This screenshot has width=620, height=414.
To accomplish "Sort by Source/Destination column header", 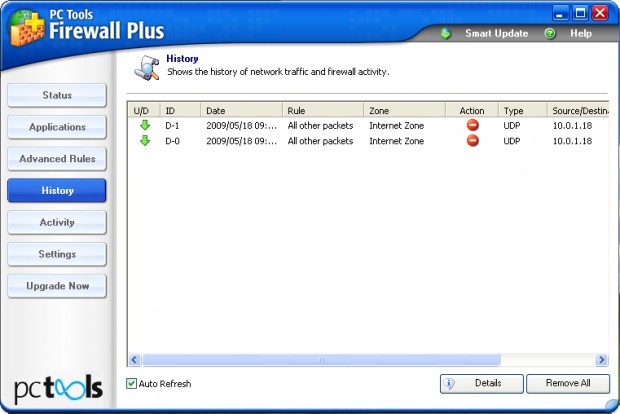I will click(x=578, y=110).
